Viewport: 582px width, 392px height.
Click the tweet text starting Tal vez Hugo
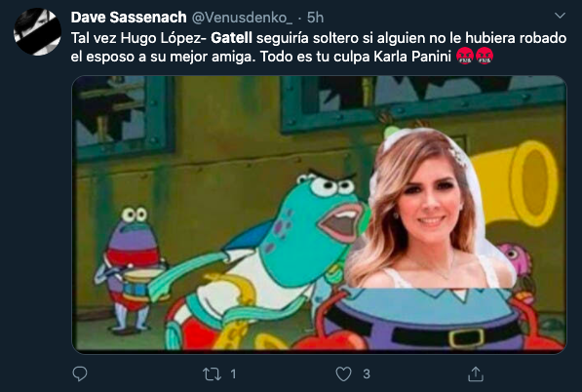click(319, 47)
